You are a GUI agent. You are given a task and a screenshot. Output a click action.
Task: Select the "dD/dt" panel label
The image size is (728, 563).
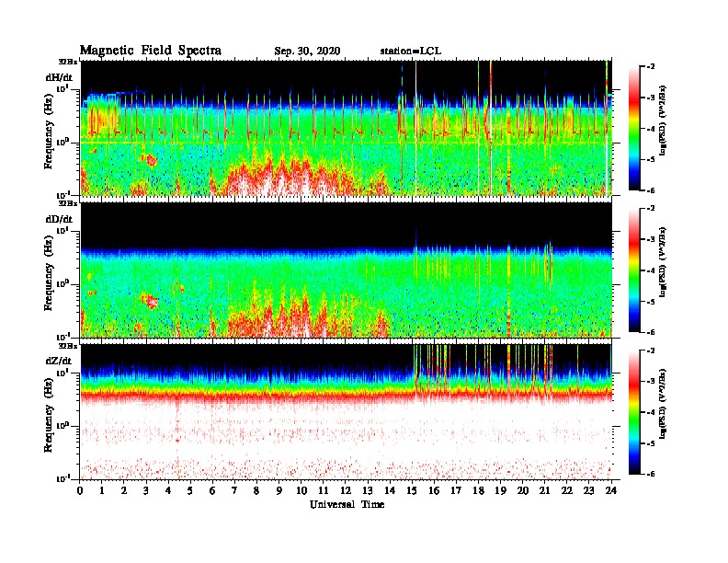59,219
